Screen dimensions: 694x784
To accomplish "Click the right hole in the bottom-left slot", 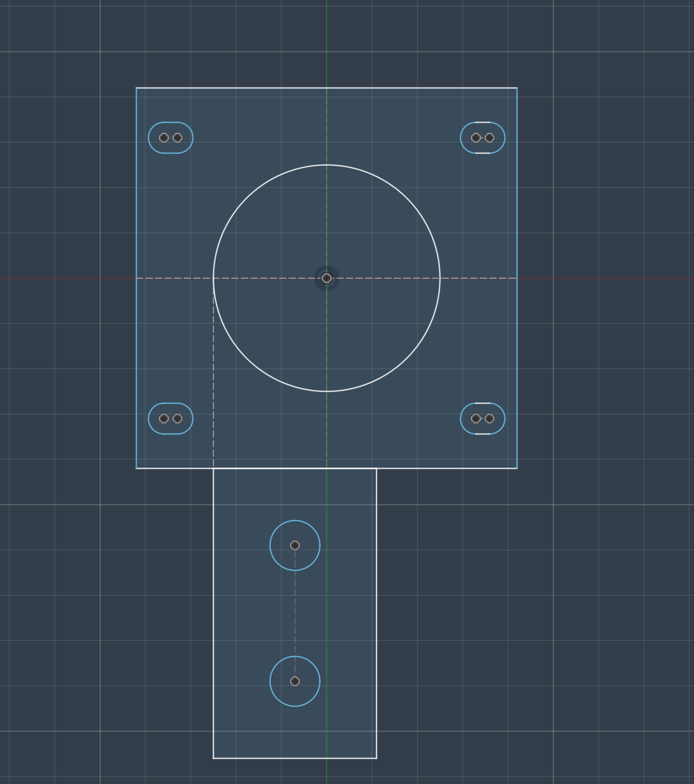I will tap(176, 418).
